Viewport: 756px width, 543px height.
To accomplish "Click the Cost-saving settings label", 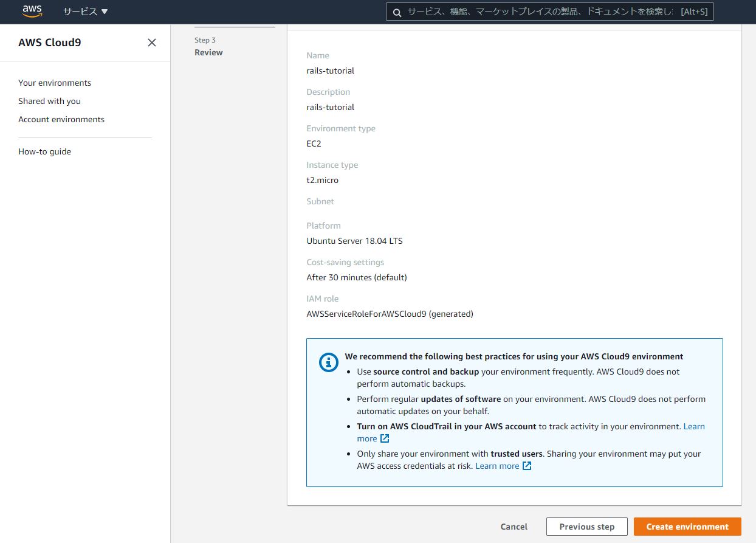I will click(345, 262).
